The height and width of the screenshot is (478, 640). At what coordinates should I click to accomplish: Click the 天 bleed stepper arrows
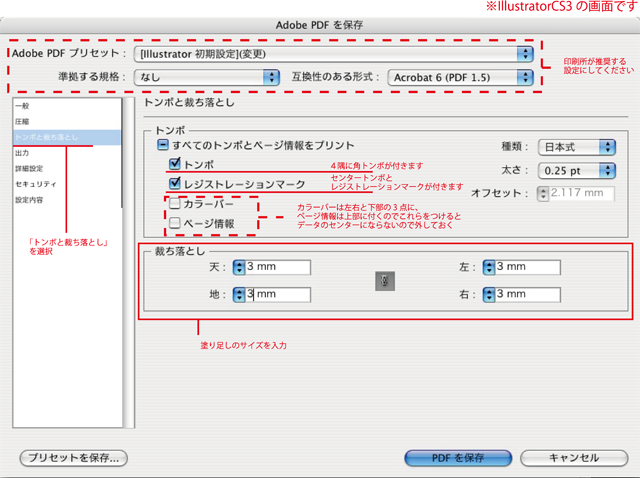coord(239,267)
